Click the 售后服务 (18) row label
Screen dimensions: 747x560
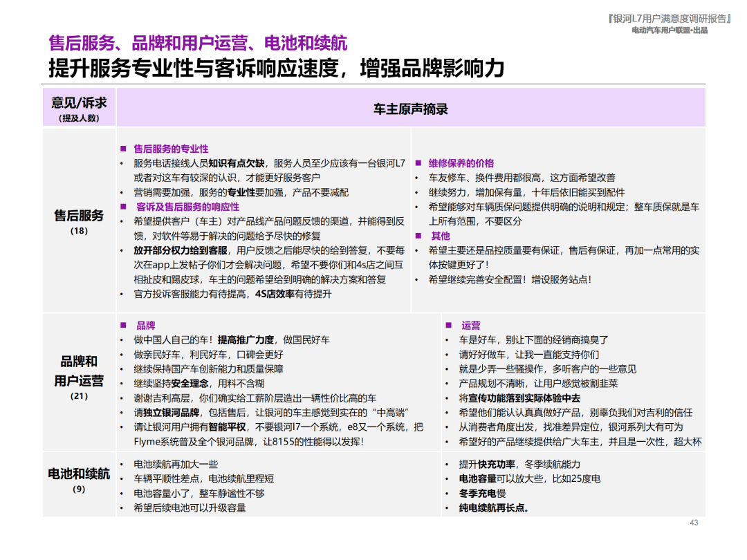pos(79,221)
